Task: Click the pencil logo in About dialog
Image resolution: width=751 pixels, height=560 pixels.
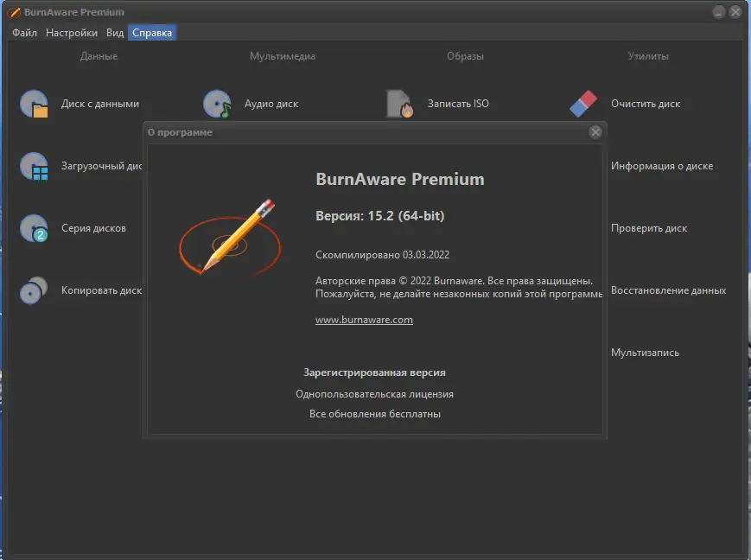Action: pyautogui.click(x=230, y=238)
